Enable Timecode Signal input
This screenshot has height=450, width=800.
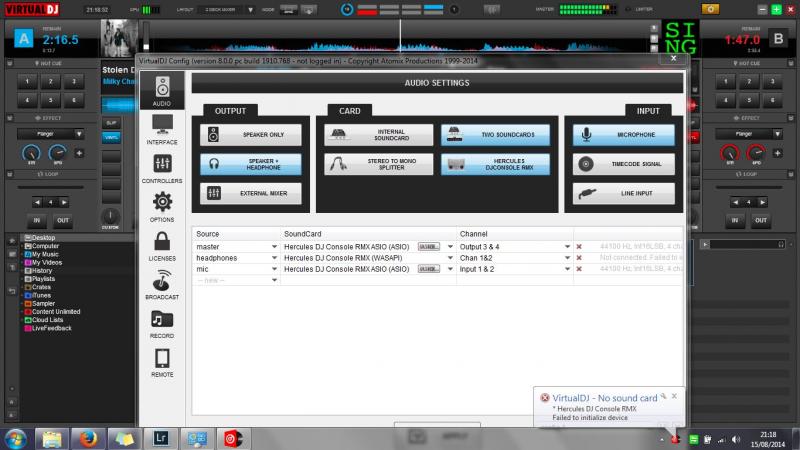tap(623, 164)
